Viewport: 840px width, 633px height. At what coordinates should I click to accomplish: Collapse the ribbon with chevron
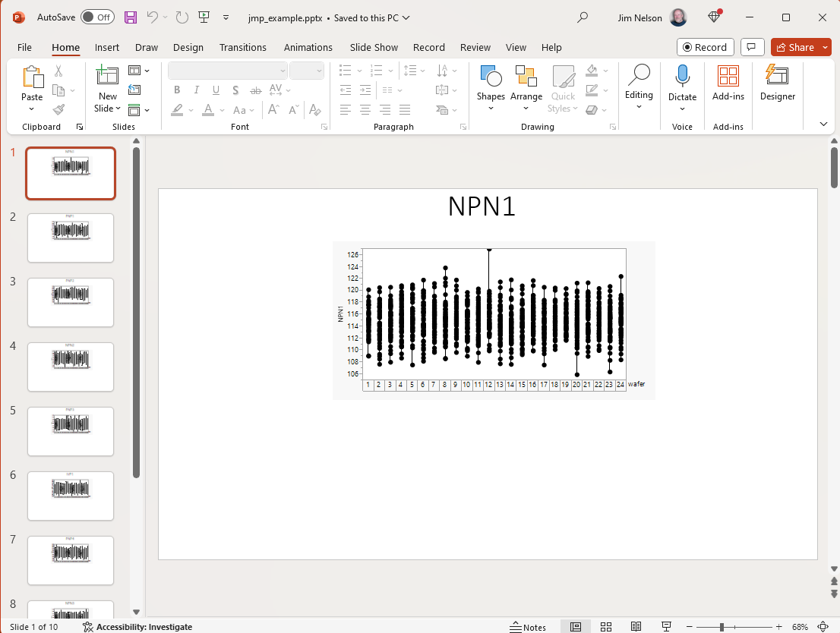[x=824, y=124]
